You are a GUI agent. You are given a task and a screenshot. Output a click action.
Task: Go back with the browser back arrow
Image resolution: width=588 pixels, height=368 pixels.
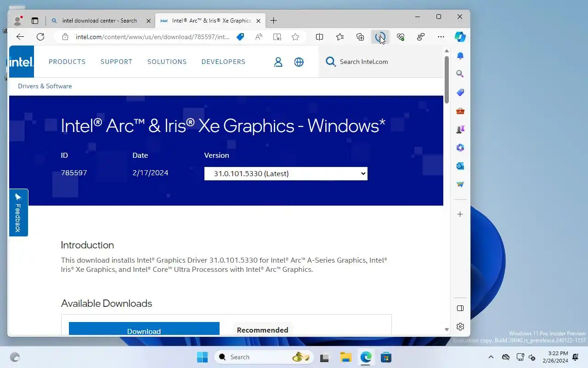click(20, 37)
